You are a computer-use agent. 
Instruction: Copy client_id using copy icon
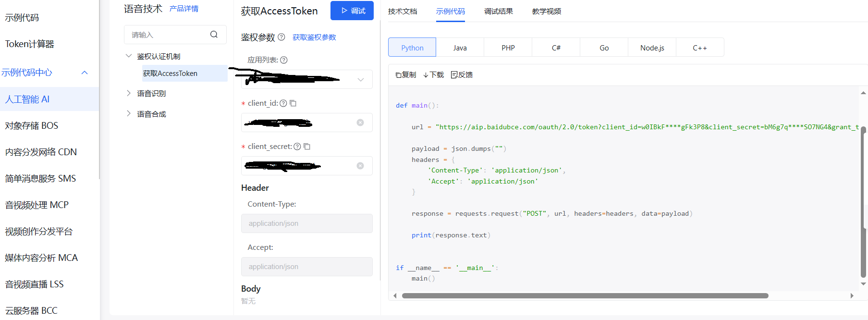tap(293, 103)
